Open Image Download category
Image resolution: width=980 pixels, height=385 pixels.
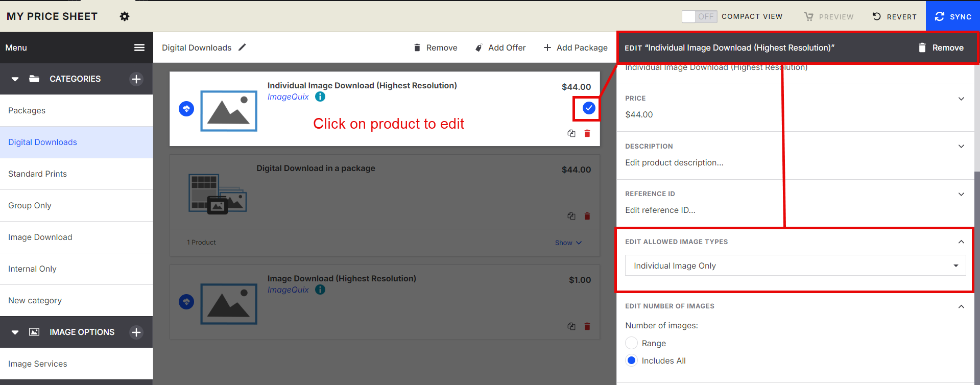tap(77, 237)
